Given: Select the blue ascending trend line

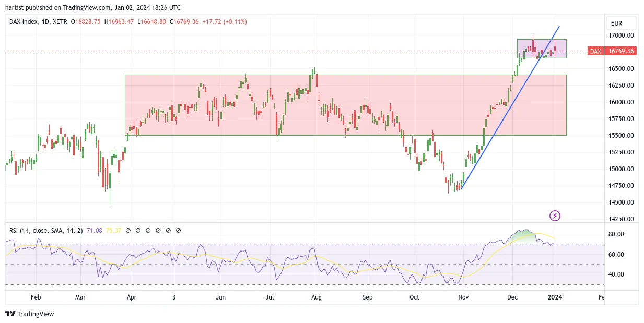Looking at the screenshot, I should tap(511, 107).
